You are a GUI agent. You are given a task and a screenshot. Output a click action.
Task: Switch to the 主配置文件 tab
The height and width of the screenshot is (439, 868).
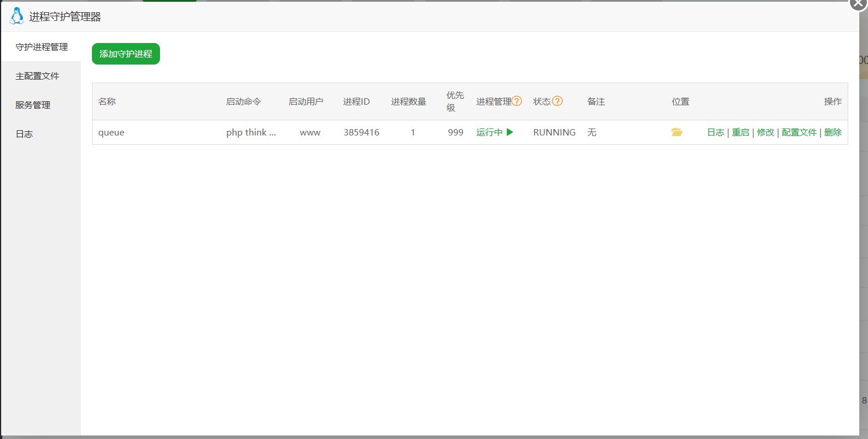[37, 76]
